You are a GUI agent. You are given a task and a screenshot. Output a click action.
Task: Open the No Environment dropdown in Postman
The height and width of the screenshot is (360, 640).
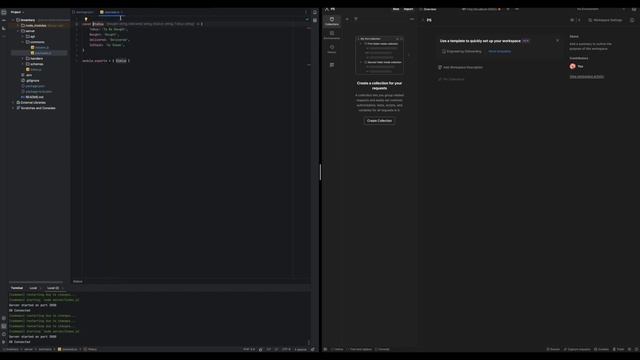pos(589,9)
